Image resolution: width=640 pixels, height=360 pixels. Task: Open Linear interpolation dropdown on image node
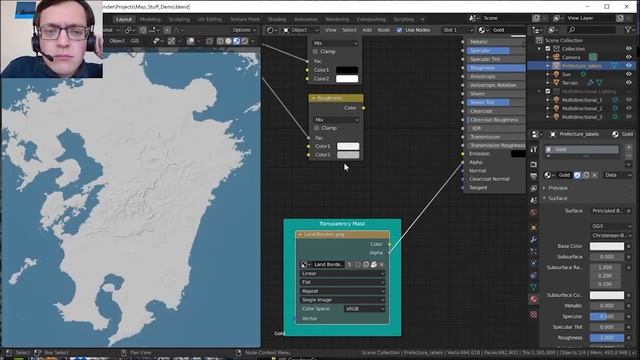tap(342, 274)
